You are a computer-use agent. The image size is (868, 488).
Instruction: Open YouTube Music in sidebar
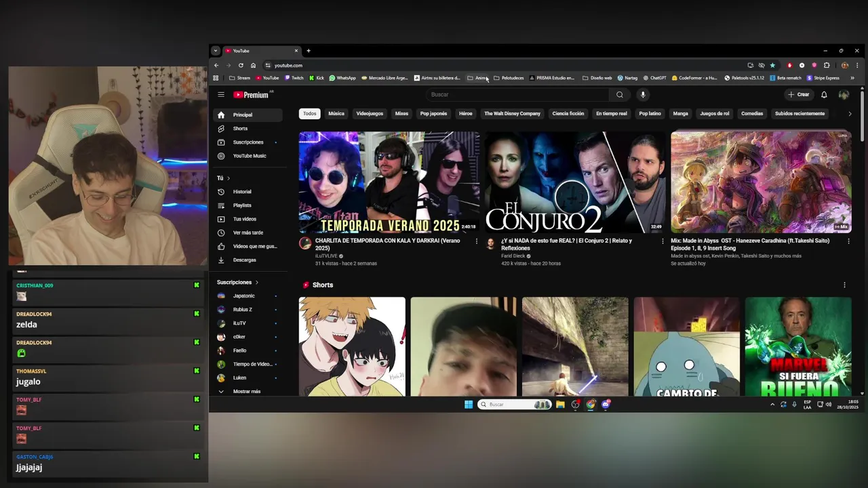(247, 156)
